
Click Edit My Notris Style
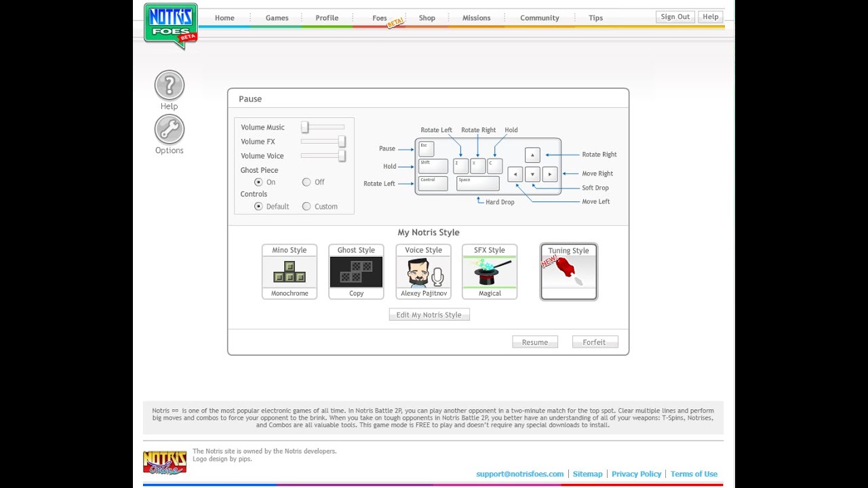pyautogui.click(x=429, y=314)
